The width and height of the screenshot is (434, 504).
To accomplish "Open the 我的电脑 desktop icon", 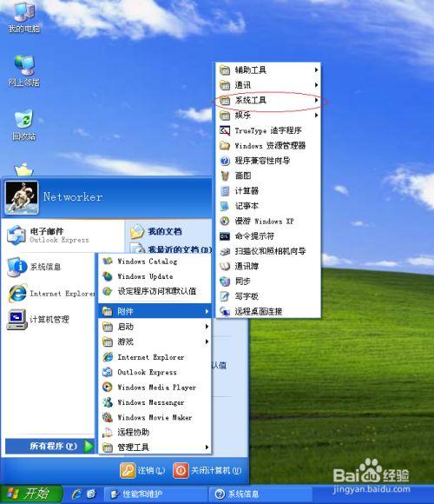I will click(x=24, y=17).
